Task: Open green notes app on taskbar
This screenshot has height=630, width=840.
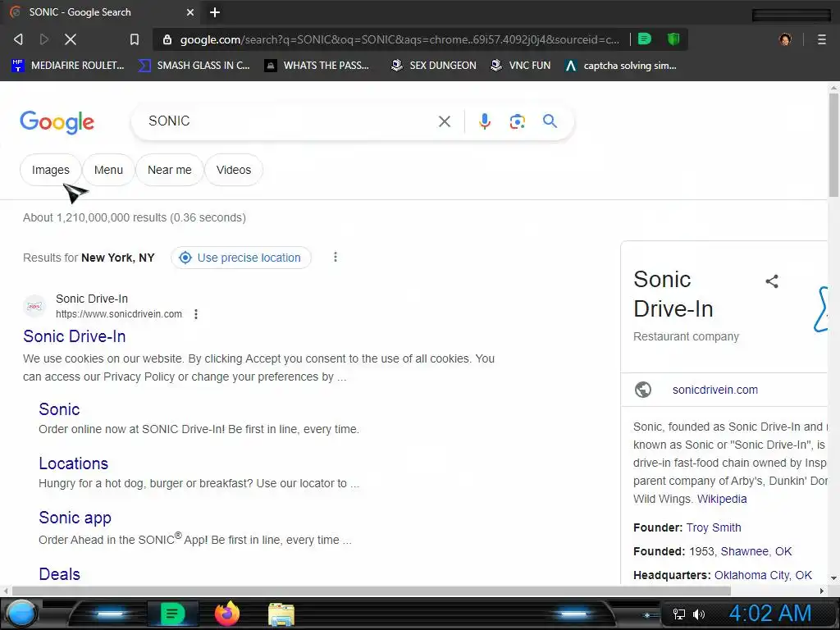Action: [172, 614]
